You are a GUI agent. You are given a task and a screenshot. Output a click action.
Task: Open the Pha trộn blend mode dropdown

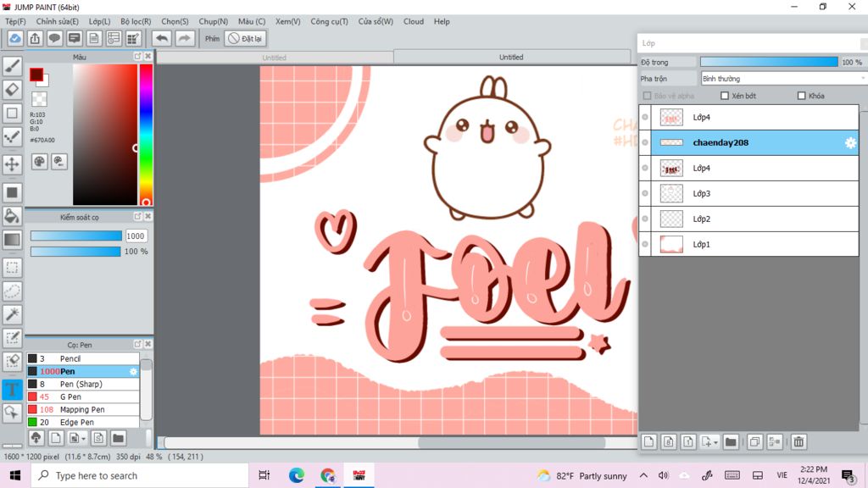pos(782,79)
